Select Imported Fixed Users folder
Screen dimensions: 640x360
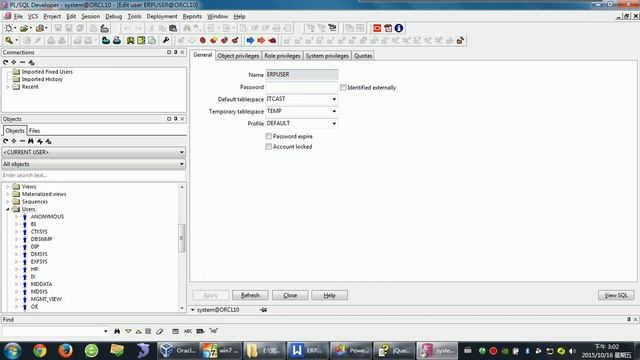pyautogui.click(x=47, y=72)
